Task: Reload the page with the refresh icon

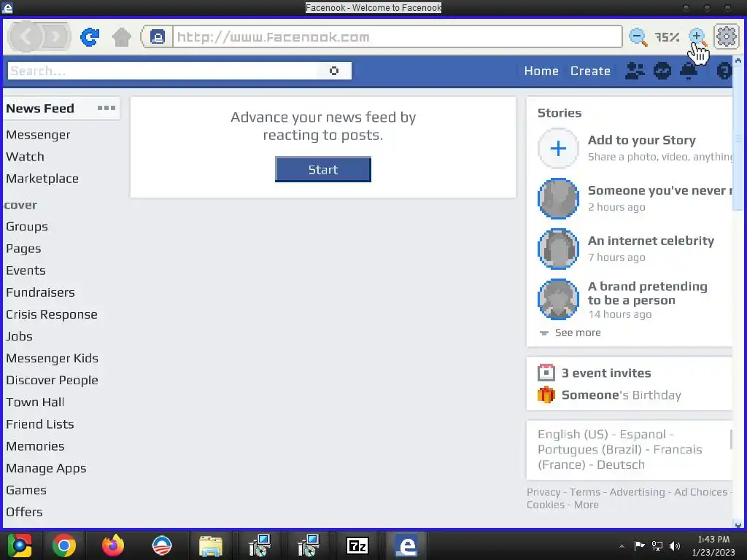Action: tap(90, 36)
